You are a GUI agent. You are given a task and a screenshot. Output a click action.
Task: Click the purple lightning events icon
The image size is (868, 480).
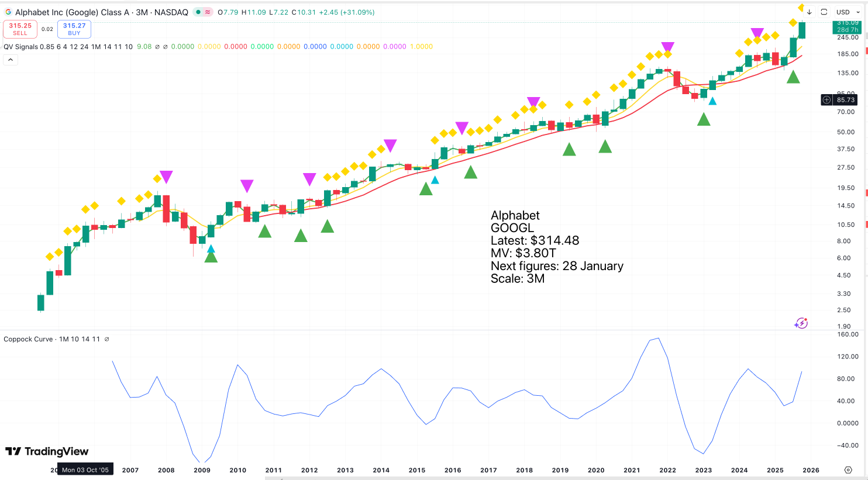pos(801,323)
